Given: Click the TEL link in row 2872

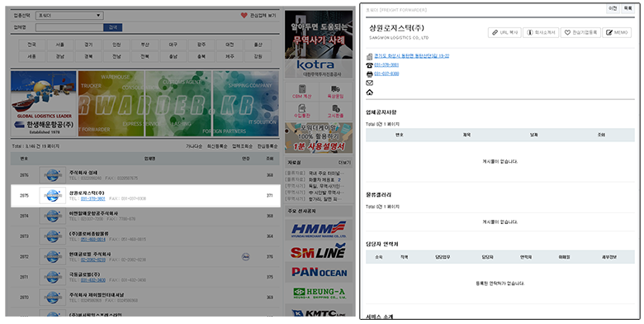Looking at the screenshot, I should click(92, 260).
